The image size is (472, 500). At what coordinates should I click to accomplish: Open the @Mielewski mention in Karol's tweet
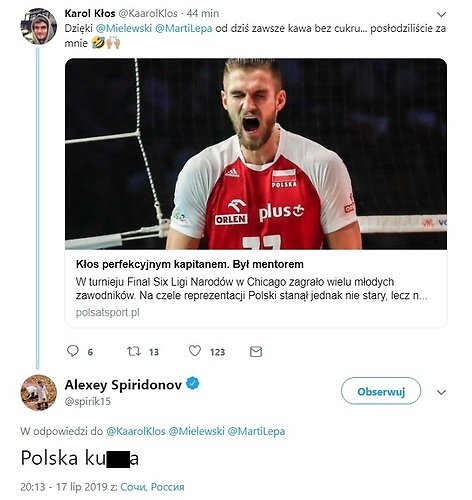click(124, 28)
